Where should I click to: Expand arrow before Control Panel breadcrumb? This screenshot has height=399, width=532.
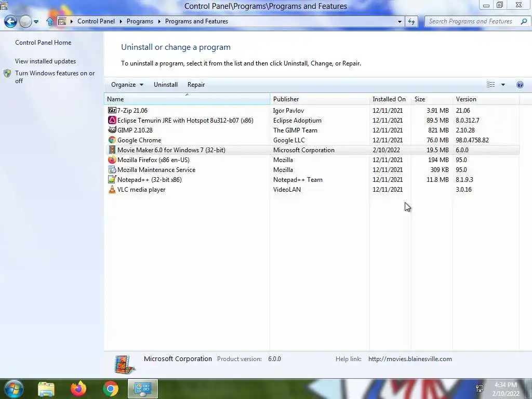72,21
